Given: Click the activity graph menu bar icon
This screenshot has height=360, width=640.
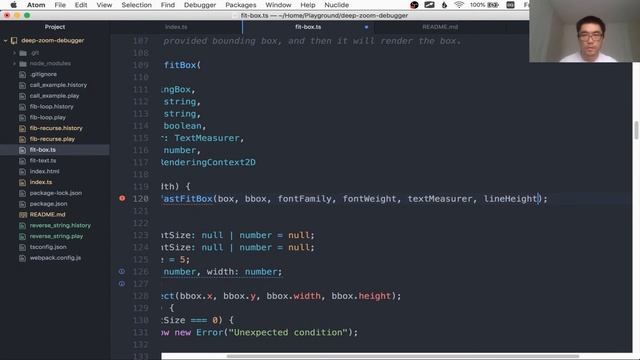Looking at the screenshot, I should click(429, 5).
